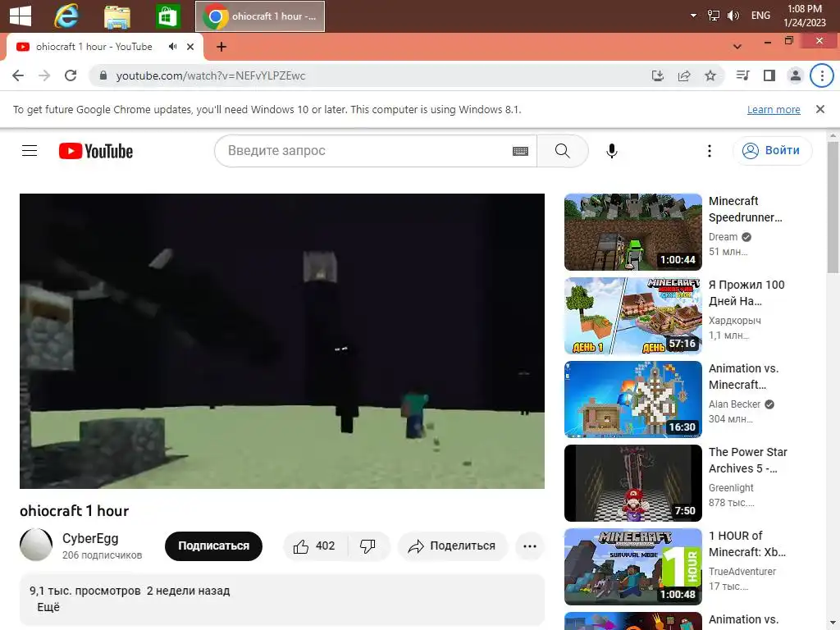Select the ohiocraft 1 hour - YouTube tab
The image size is (840, 630).
(105, 47)
